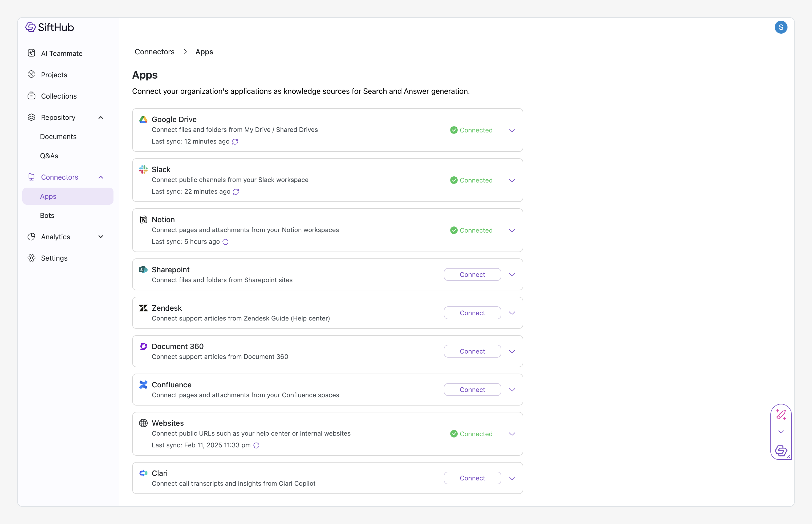Click the SiftHub logo

[x=50, y=27]
